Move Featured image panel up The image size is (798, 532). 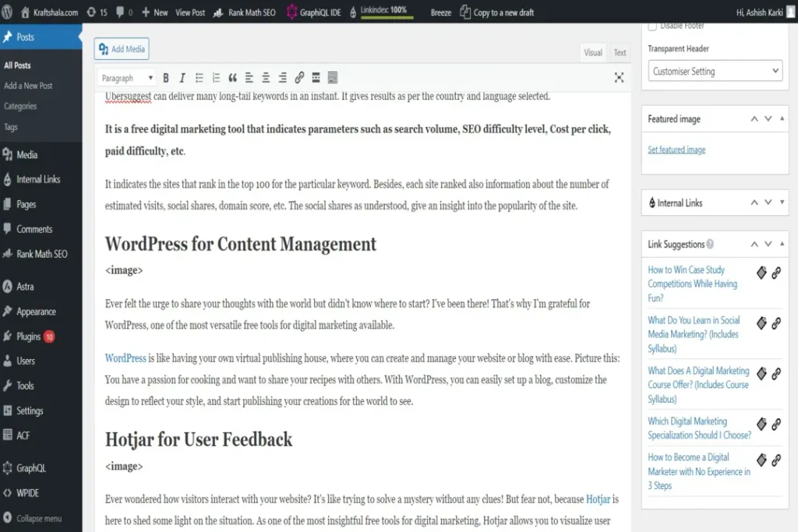pyautogui.click(x=754, y=119)
